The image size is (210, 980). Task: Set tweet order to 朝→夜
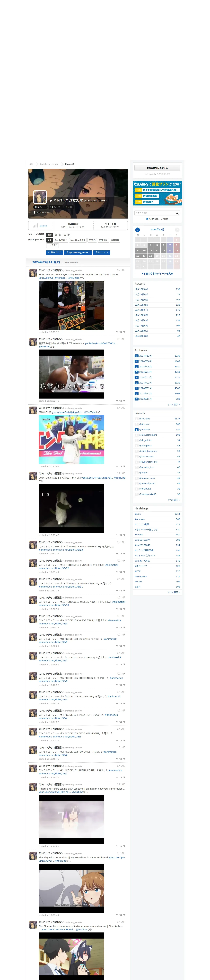(x=58, y=235)
